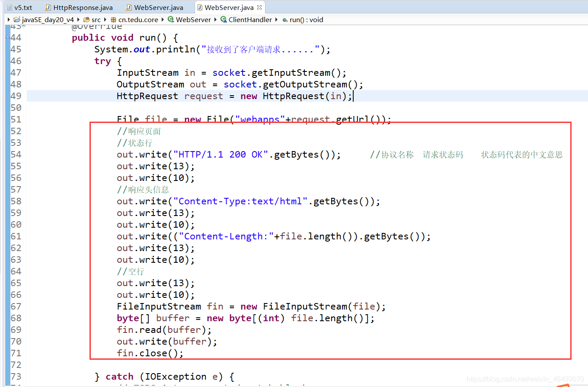Select run() : void in the breadcrumb
The width and height of the screenshot is (588, 387).
point(306,19)
